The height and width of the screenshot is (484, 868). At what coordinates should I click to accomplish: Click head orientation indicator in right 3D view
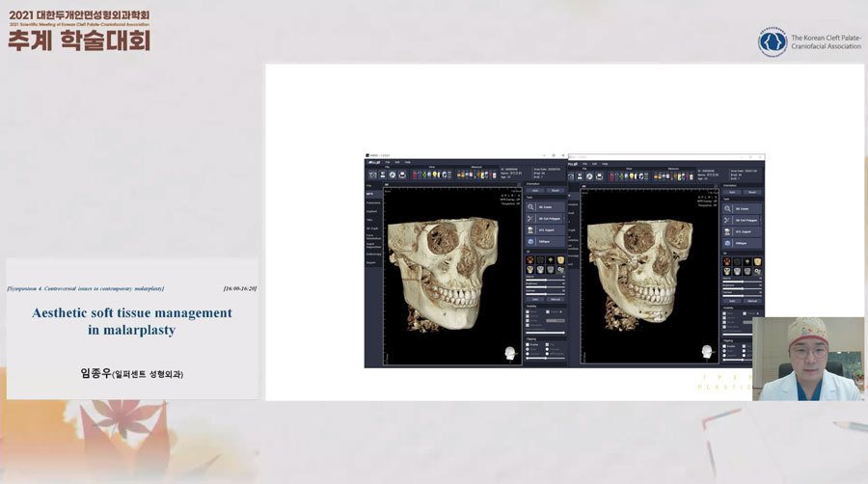pos(706,351)
